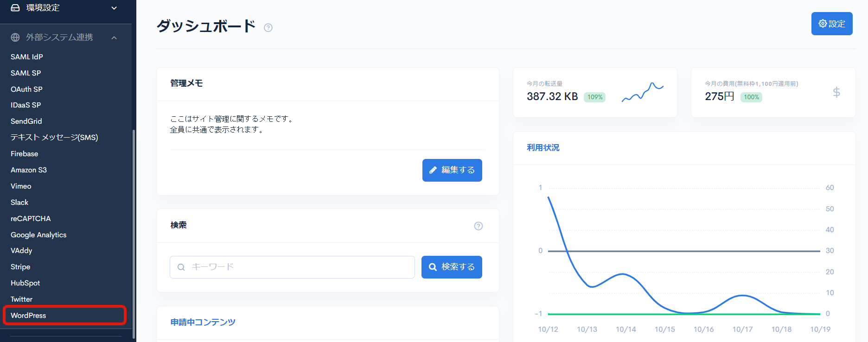Open WordPress sidebar item
Image resolution: width=868 pixels, height=342 pixels.
(x=28, y=315)
